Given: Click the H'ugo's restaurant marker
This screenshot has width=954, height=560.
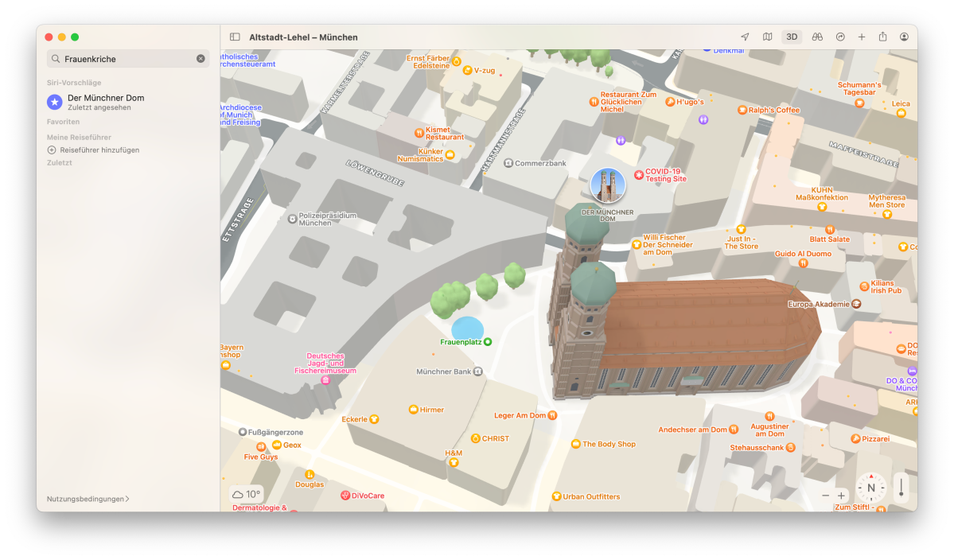Looking at the screenshot, I should 670,102.
